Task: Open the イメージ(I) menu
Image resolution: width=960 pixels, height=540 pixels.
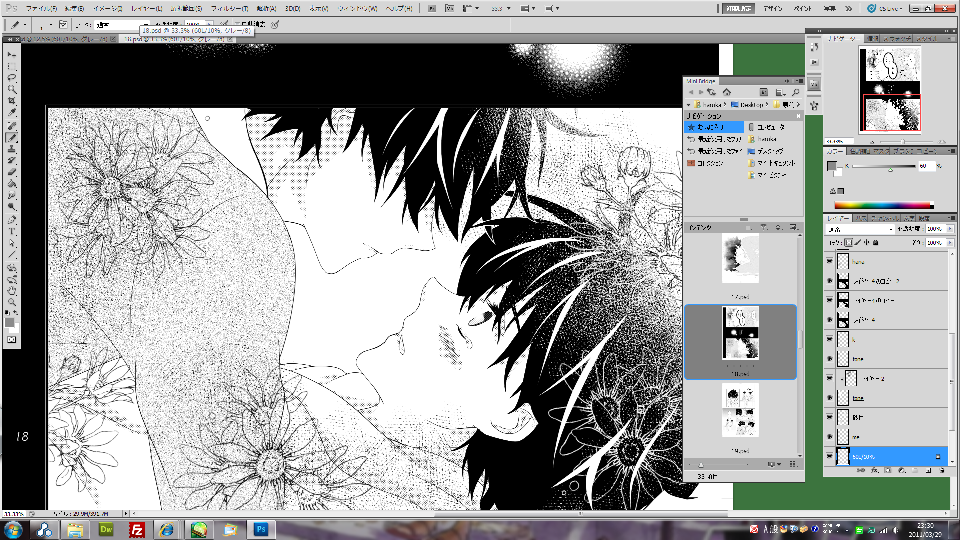Action: (108, 9)
